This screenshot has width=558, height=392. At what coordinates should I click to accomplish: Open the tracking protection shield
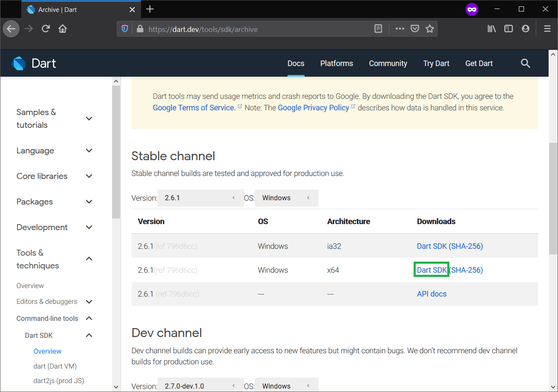(125, 29)
